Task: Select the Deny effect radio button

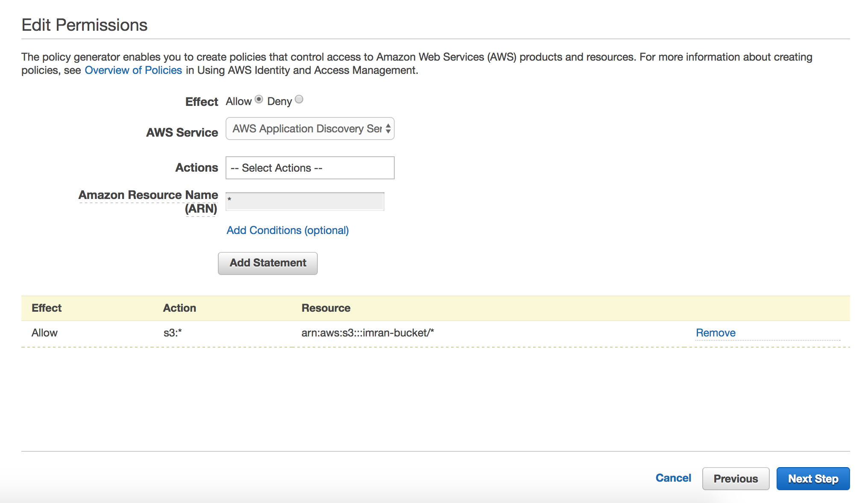Action: coord(299,99)
